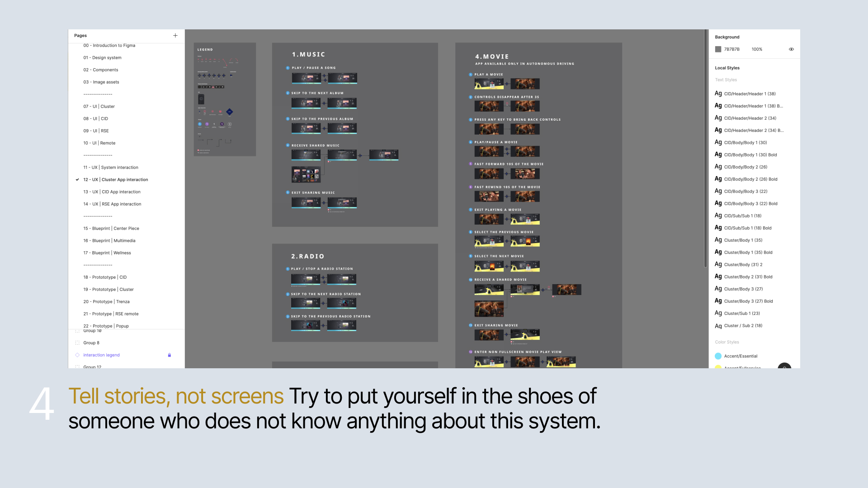Viewport: 868px width, 488px height.
Task: Open page 09 - UI | RSE
Action: tap(96, 131)
